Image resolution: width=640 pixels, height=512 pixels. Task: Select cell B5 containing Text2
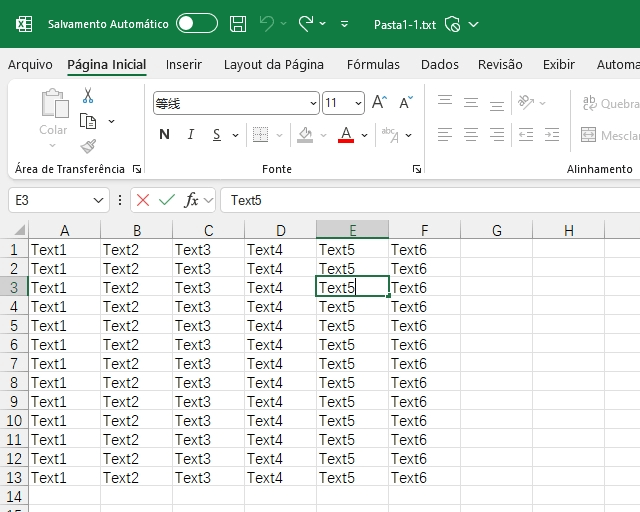(136, 326)
